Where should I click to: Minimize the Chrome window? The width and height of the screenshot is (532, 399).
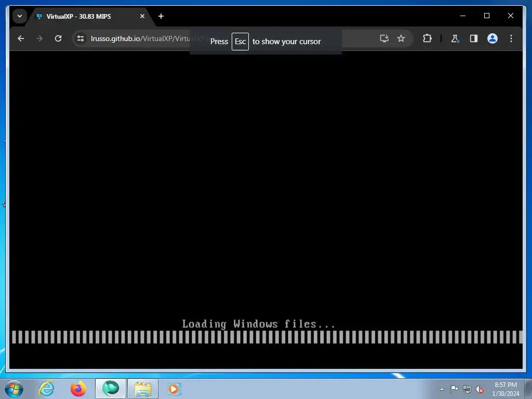click(463, 16)
